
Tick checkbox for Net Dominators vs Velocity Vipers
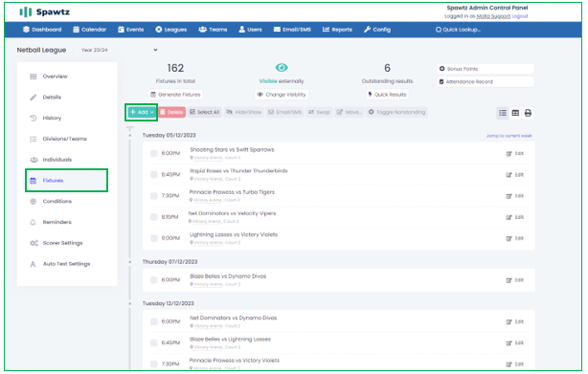click(x=154, y=217)
